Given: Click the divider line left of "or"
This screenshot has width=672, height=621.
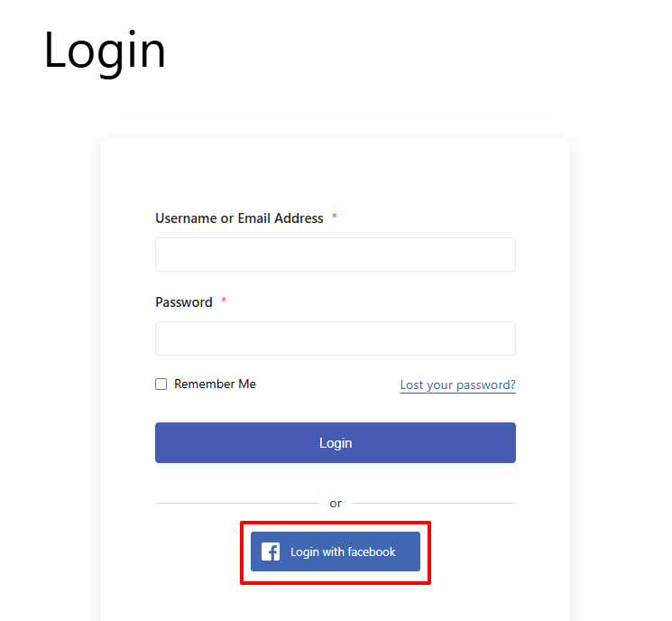Looking at the screenshot, I should [236, 503].
